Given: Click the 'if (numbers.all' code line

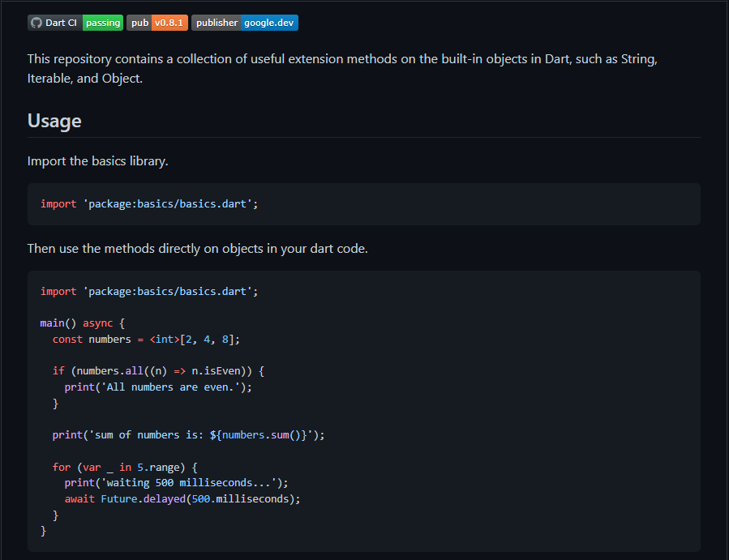Looking at the screenshot, I should pyautogui.click(x=158, y=371).
